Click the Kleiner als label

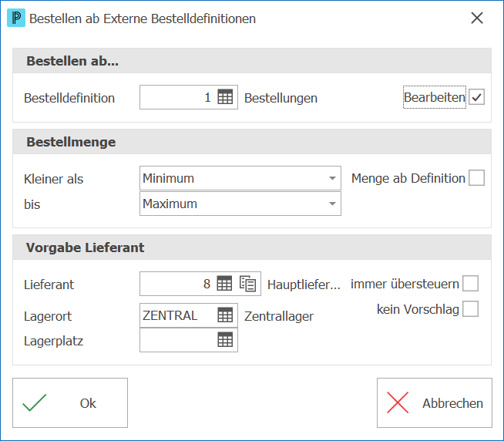click(x=53, y=179)
